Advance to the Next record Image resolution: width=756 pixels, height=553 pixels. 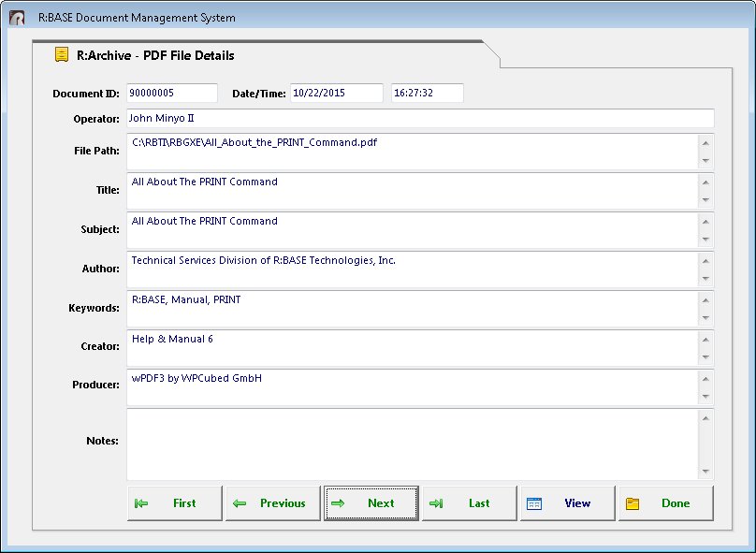(x=371, y=503)
